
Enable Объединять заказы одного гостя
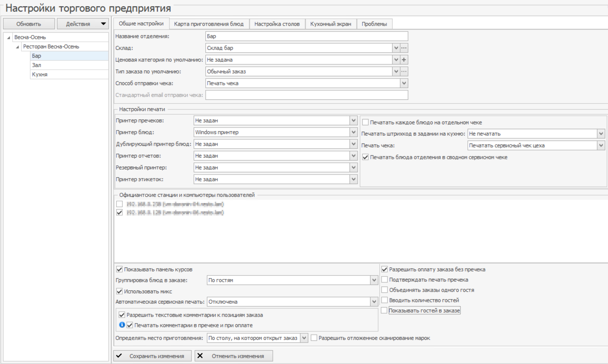pos(385,290)
